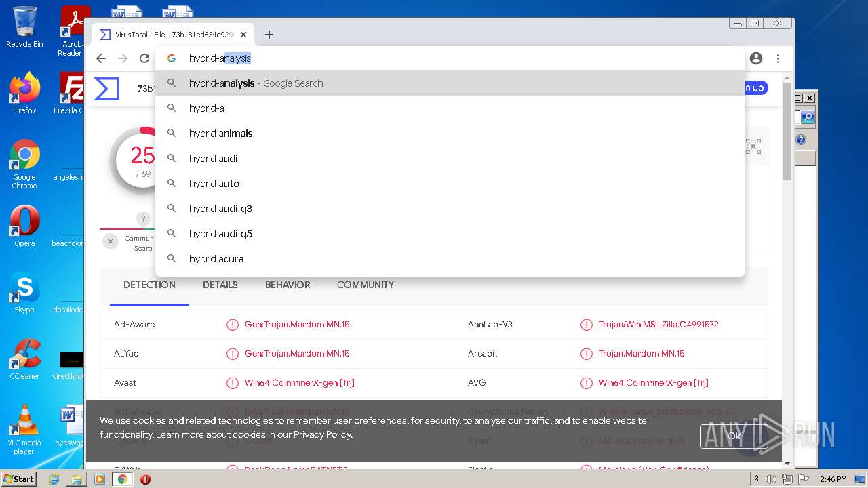Click the browser back arrow
Image resolution: width=868 pixels, height=488 pixels.
pos(101,58)
